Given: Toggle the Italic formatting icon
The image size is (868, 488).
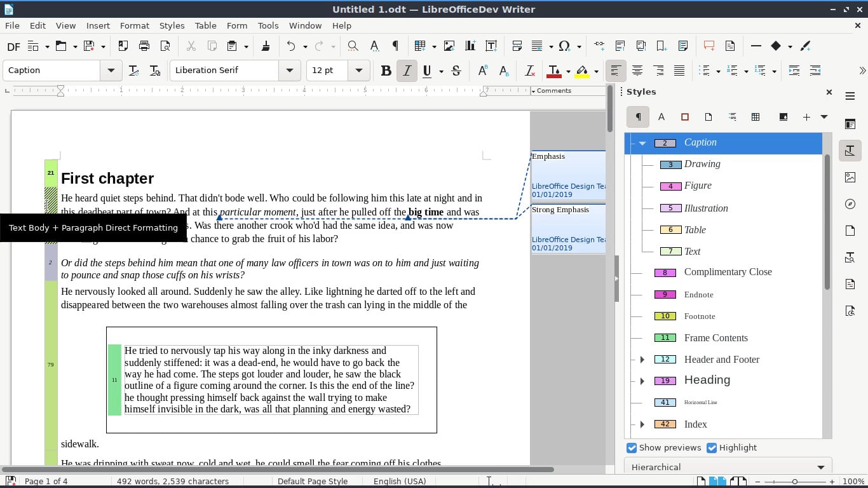Looking at the screenshot, I should pos(407,71).
